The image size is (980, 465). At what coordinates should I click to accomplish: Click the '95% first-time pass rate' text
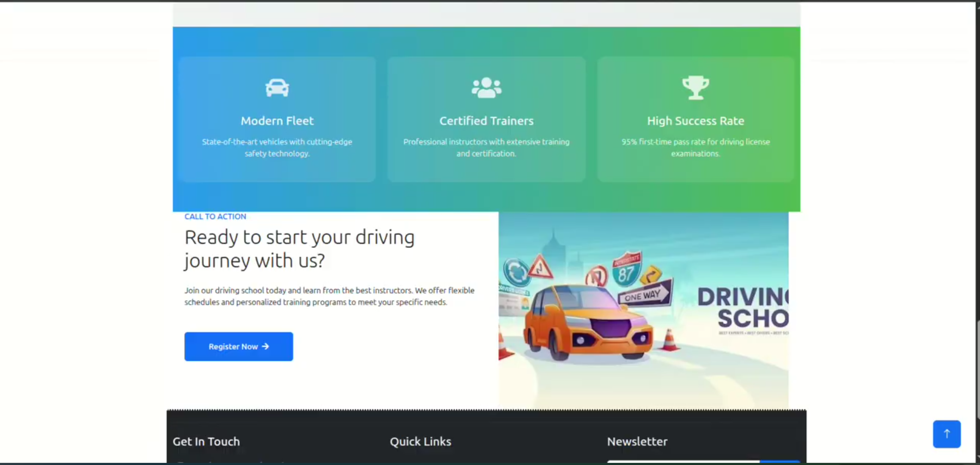[x=695, y=148]
